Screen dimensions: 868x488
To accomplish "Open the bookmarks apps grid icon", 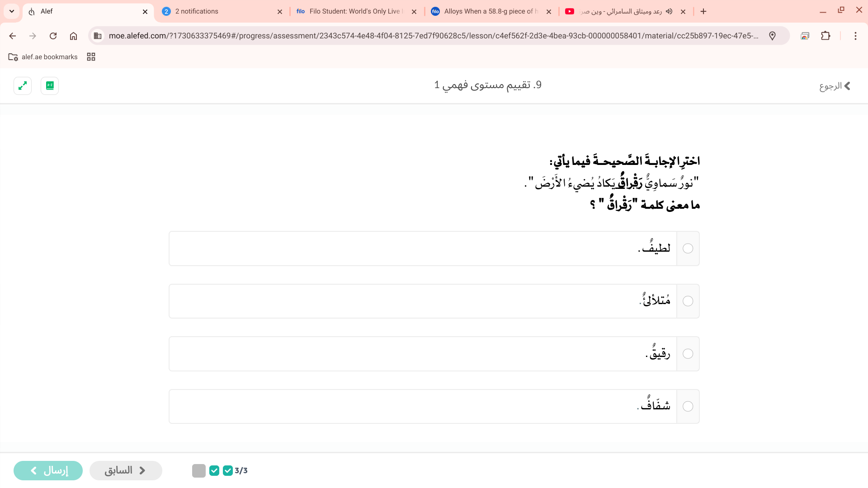I will [91, 56].
